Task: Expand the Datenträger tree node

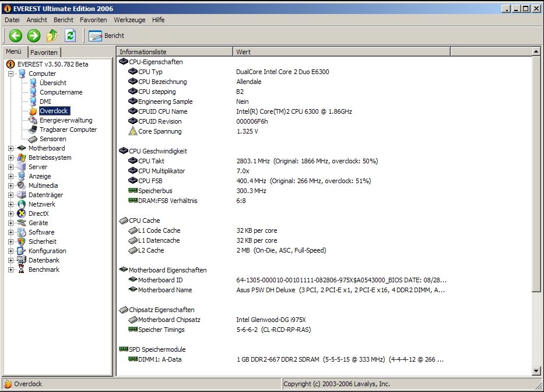Action: point(10,195)
